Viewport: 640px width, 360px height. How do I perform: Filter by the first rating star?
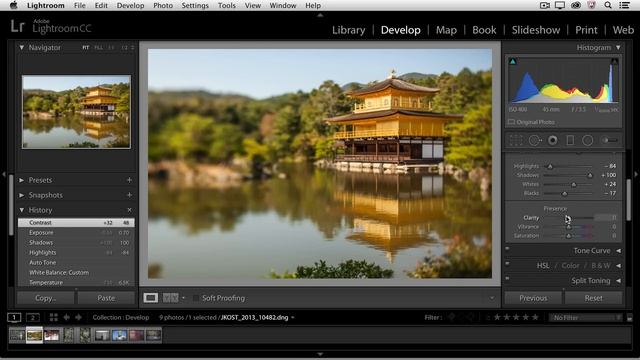point(498,317)
